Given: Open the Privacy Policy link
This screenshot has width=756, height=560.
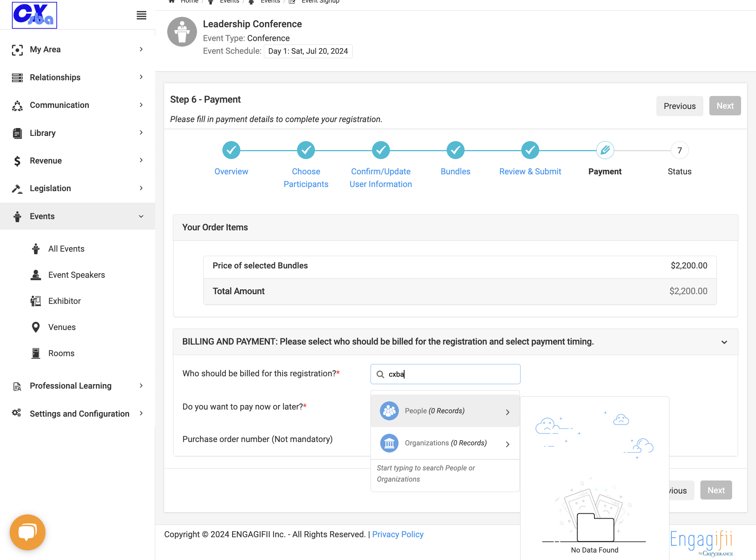Looking at the screenshot, I should pos(398,534).
